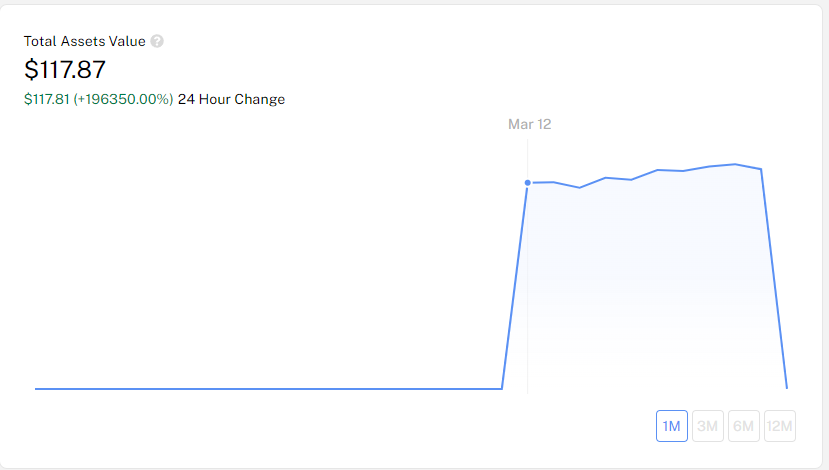The image size is (829, 470).
Task: Click the Mar 12 date label
Action: pos(529,124)
